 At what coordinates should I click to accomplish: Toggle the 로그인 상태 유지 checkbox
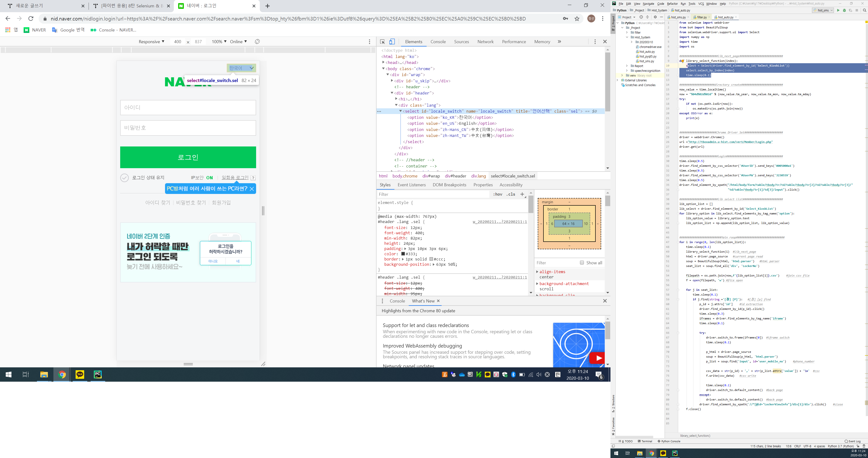point(125,178)
